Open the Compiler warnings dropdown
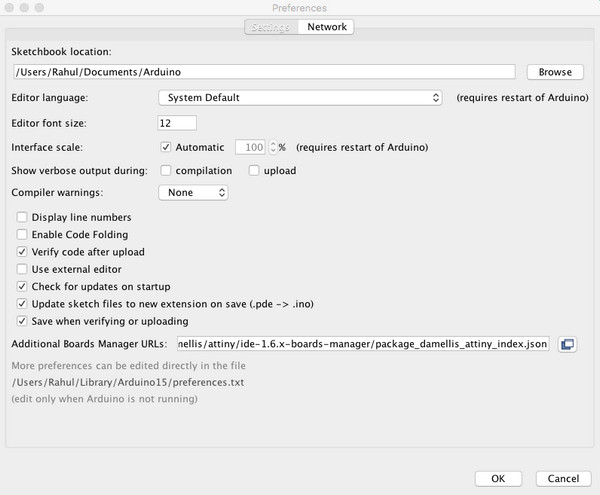Viewport: 600px width, 495px height. click(193, 192)
